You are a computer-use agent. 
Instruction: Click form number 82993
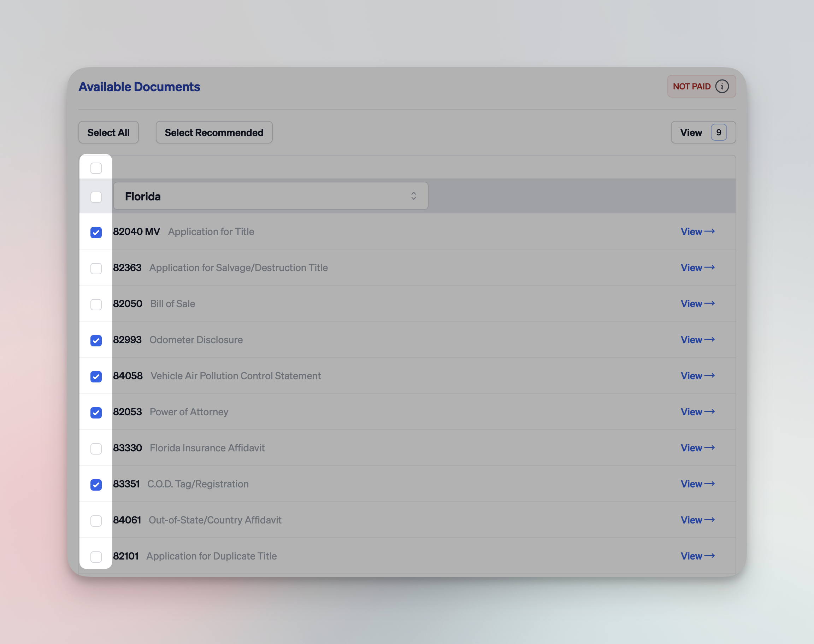(127, 340)
